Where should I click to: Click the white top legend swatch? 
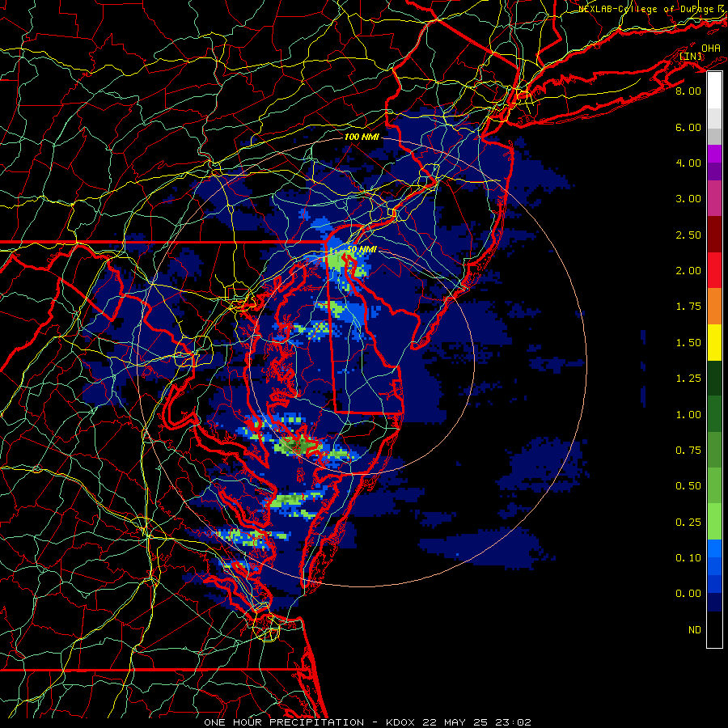[714, 90]
